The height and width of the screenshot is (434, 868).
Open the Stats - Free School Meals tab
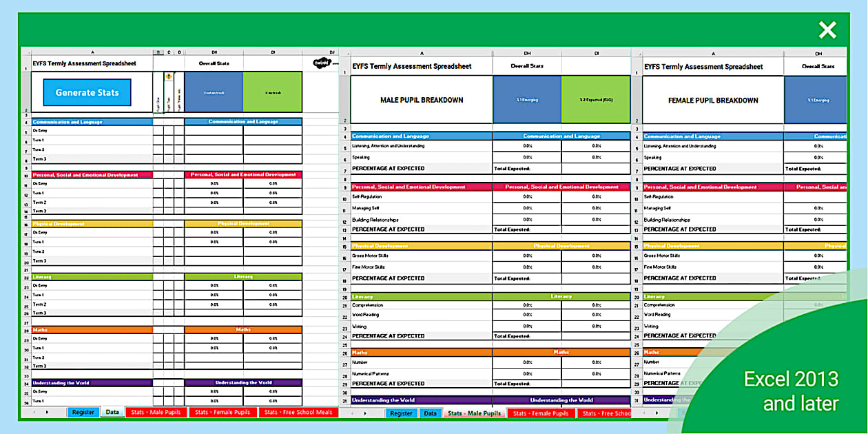pos(297,413)
